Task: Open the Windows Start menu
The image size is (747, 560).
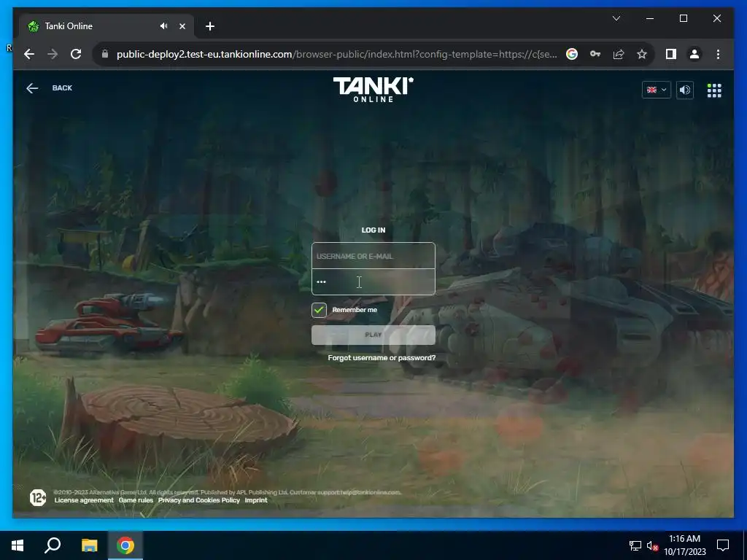Action: 18,545
